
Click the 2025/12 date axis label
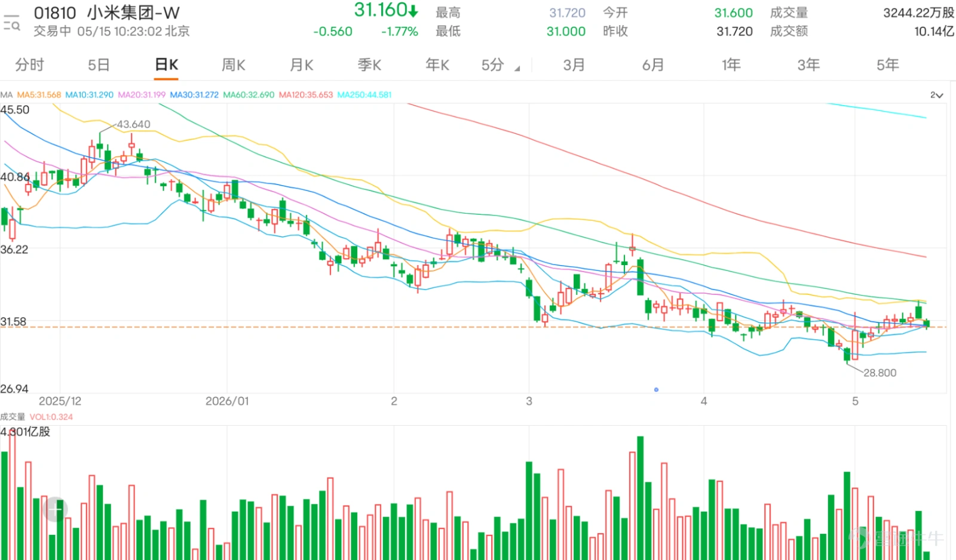(x=60, y=401)
